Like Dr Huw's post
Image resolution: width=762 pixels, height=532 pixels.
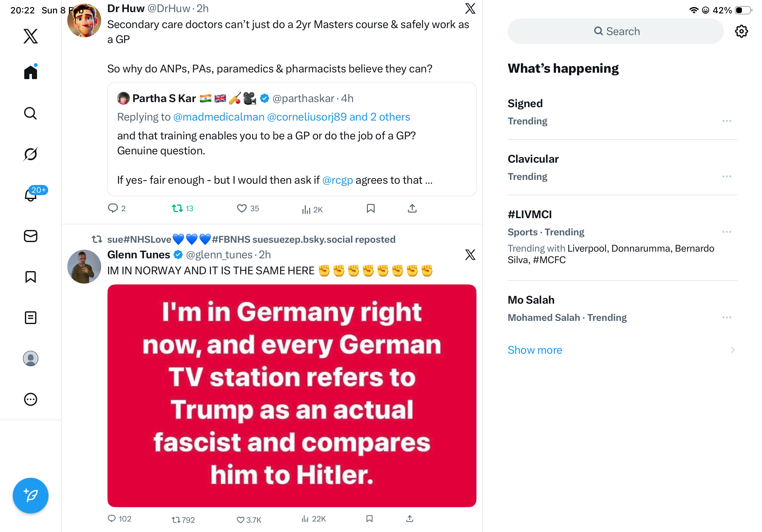(242, 208)
